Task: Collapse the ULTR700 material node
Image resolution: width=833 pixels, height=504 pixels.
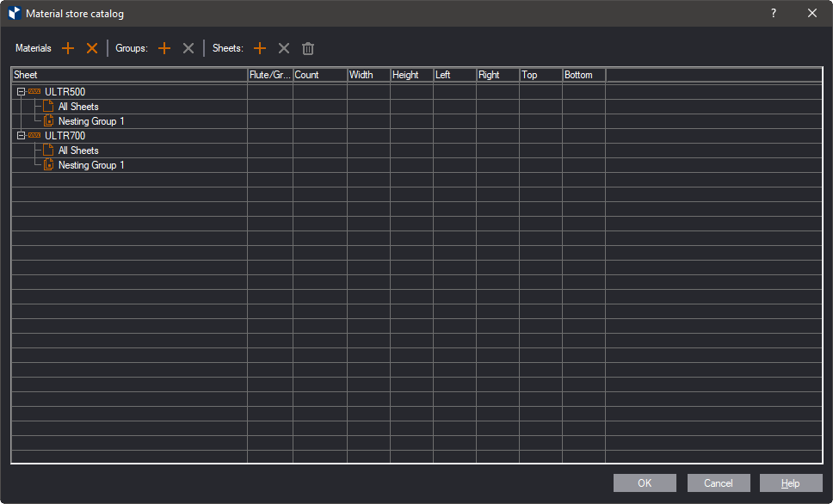Action: 21,136
